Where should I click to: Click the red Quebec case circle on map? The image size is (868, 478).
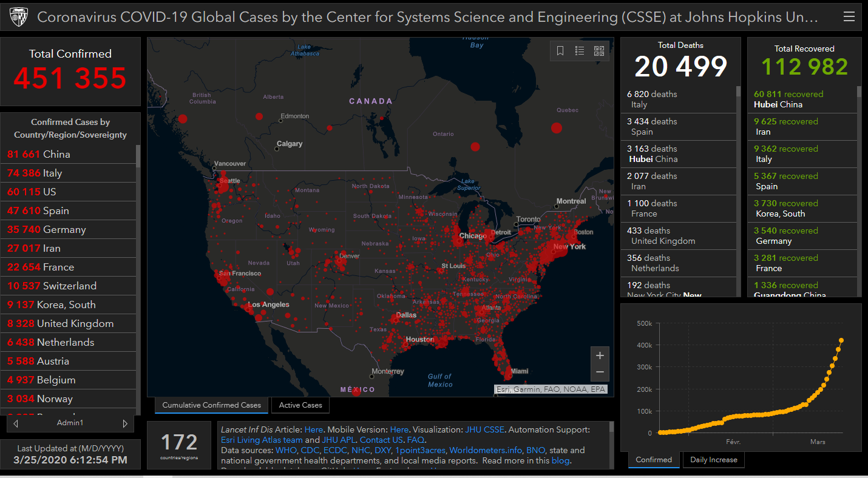click(x=556, y=127)
